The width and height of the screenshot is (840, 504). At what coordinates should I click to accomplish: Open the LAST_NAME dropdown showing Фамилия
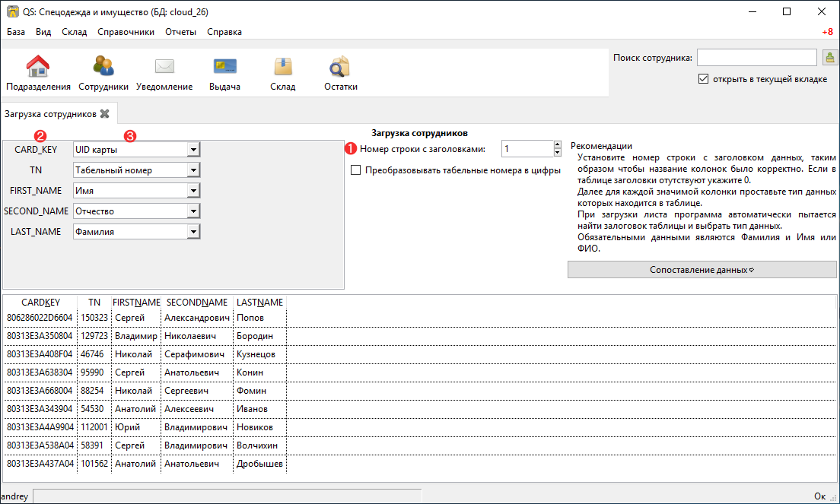coord(193,232)
